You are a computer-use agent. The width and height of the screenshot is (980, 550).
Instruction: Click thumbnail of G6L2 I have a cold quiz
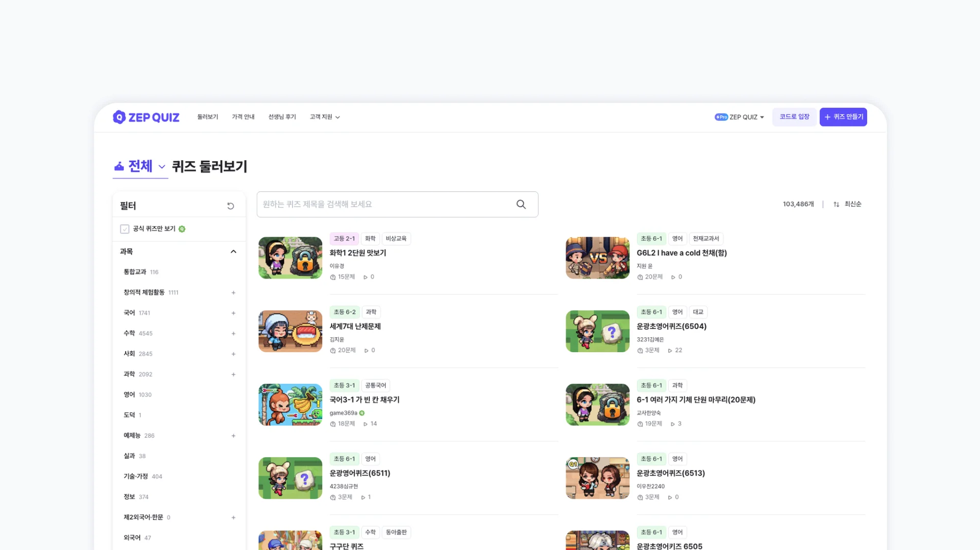(x=598, y=258)
